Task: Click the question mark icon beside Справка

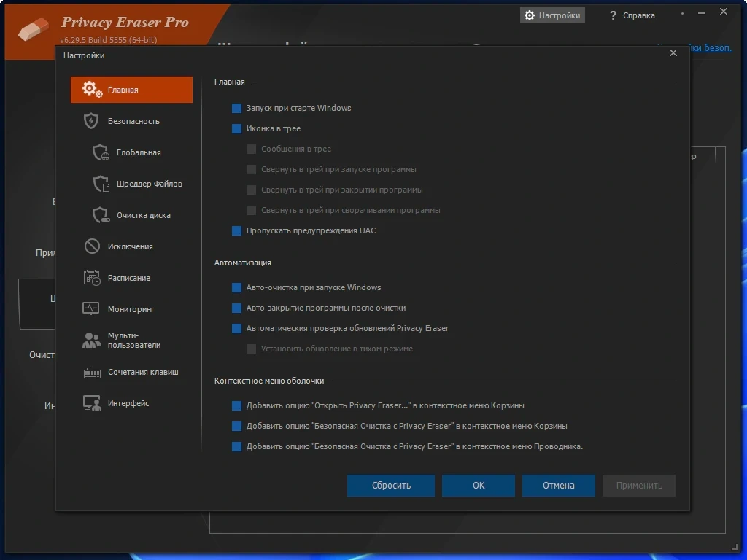Action: point(613,15)
